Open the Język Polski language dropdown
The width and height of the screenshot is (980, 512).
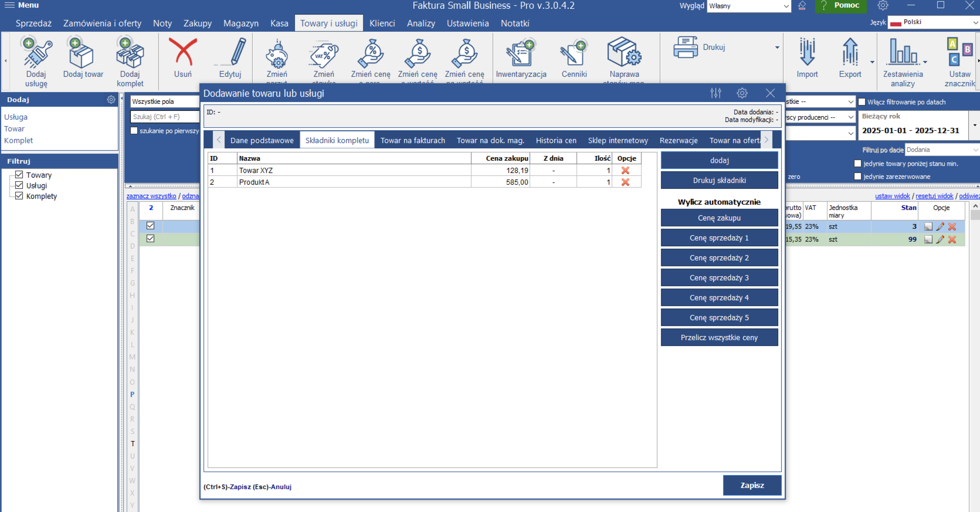point(934,22)
